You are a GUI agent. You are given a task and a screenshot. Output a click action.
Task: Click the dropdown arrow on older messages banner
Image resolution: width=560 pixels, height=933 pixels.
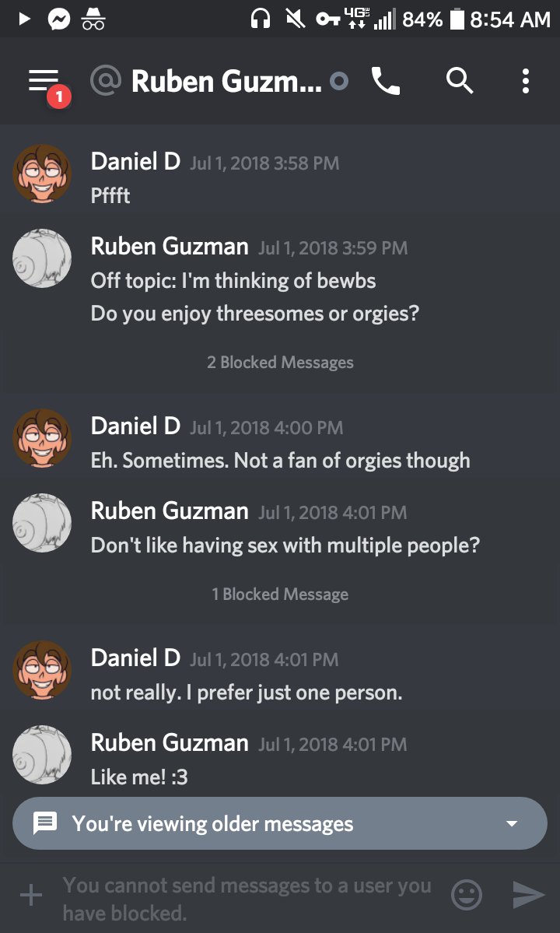click(512, 824)
